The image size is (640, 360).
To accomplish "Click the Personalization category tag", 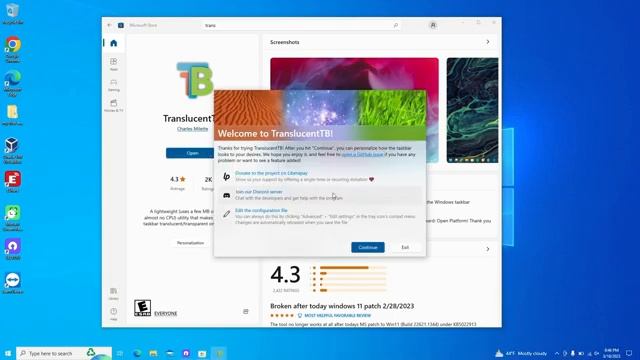I will [190, 243].
